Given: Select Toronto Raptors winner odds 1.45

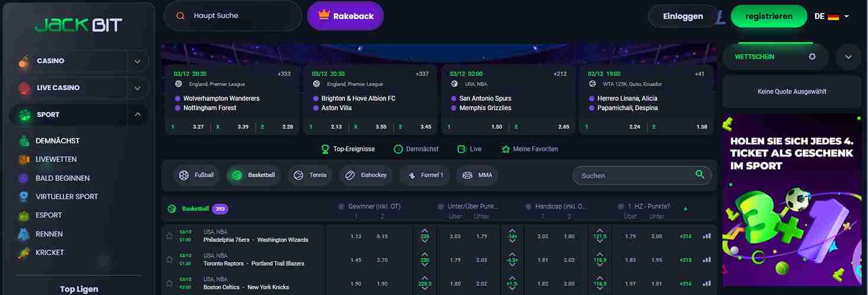Looking at the screenshot, I should (356, 260).
